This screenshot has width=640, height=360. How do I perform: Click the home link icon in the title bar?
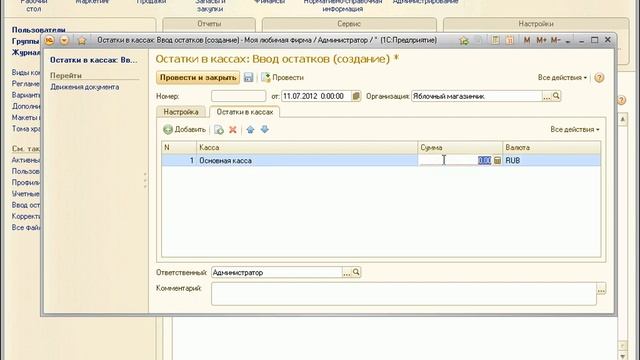coord(464,40)
